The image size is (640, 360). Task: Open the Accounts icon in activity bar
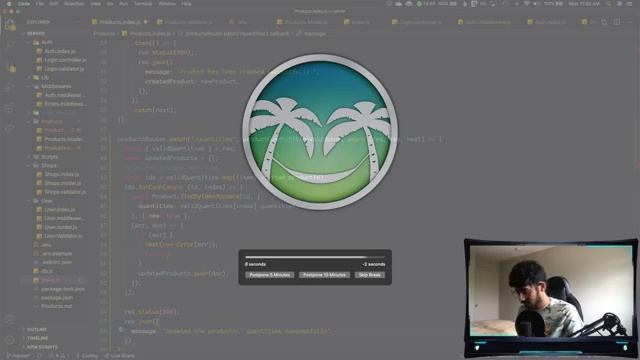pos(9,320)
